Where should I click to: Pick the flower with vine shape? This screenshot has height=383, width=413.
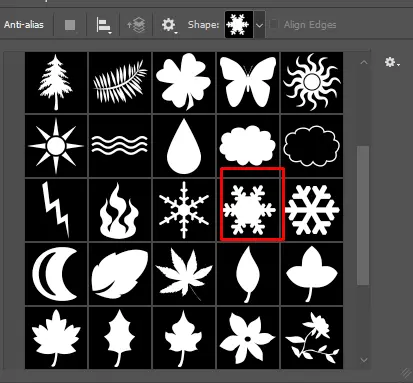tap(312, 338)
